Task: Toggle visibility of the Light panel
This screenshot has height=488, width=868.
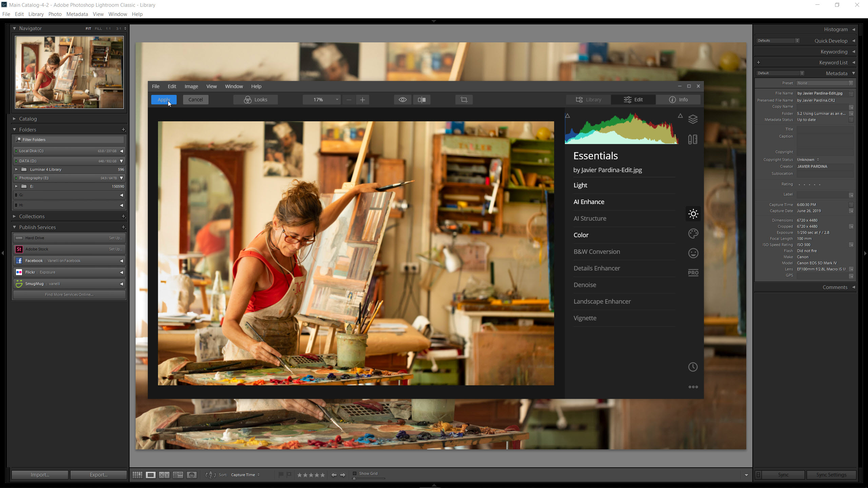Action: click(x=580, y=185)
